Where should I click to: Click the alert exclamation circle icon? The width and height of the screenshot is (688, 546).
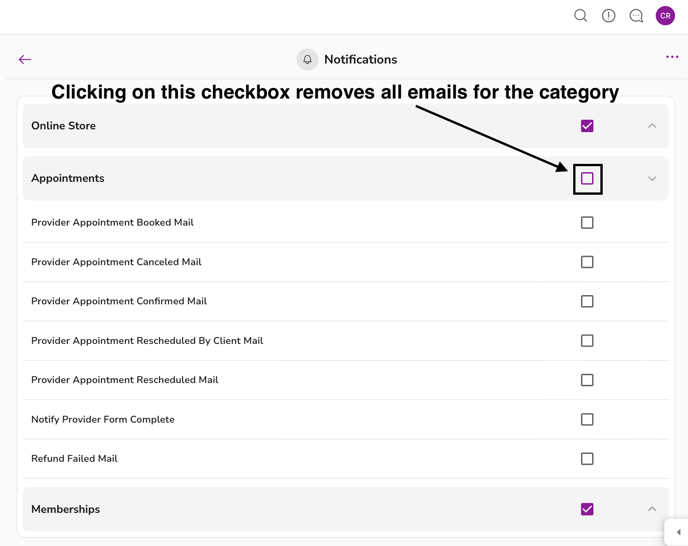(x=608, y=16)
